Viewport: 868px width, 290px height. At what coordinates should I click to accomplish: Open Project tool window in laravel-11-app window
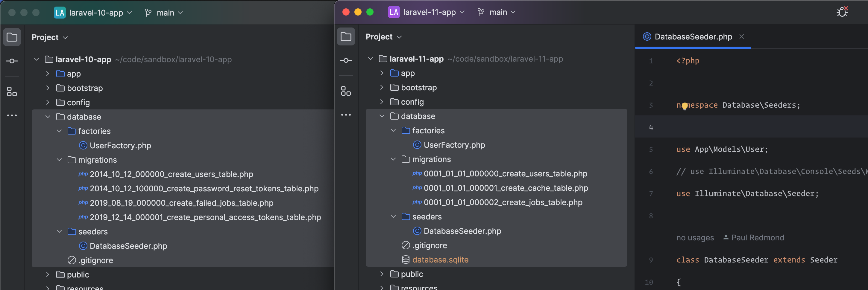[346, 36]
